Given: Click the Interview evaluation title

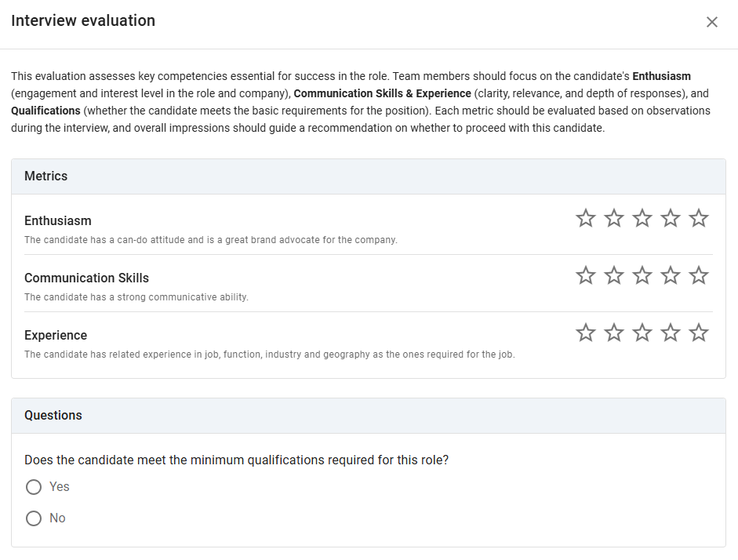Looking at the screenshot, I should click(x=83, y=20).
